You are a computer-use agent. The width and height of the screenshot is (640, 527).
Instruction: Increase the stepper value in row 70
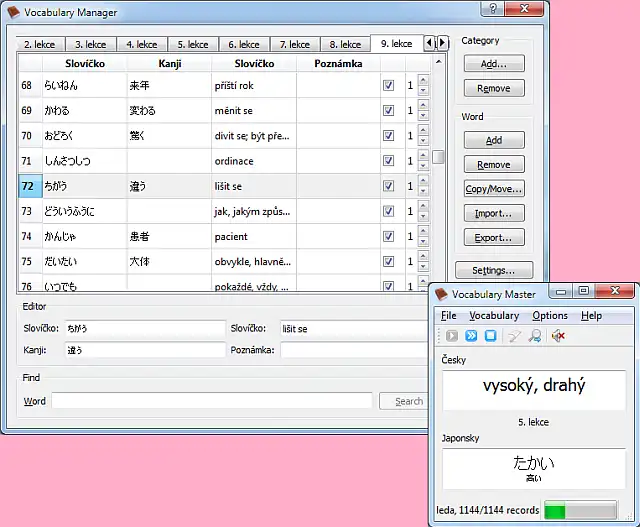click(423, 131)
